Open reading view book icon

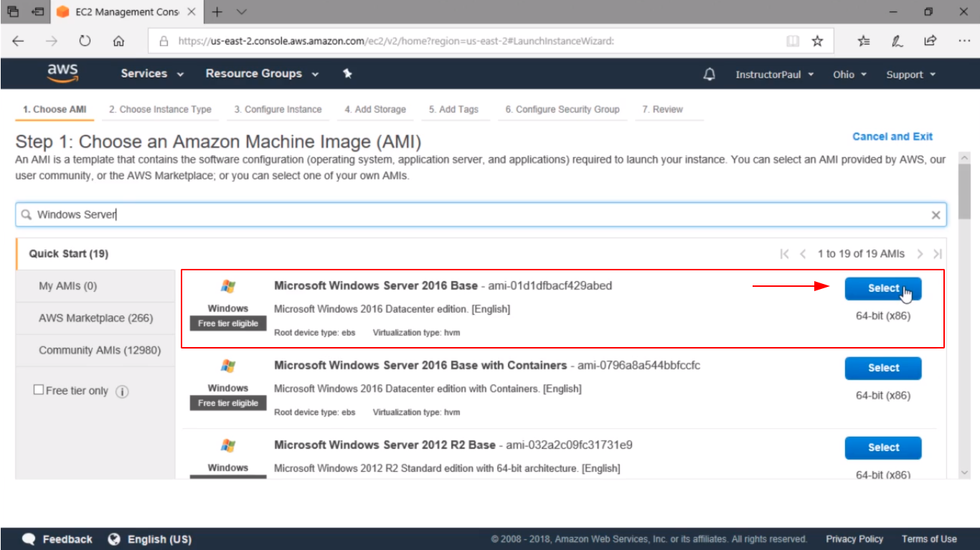click(x=793, y=41)
